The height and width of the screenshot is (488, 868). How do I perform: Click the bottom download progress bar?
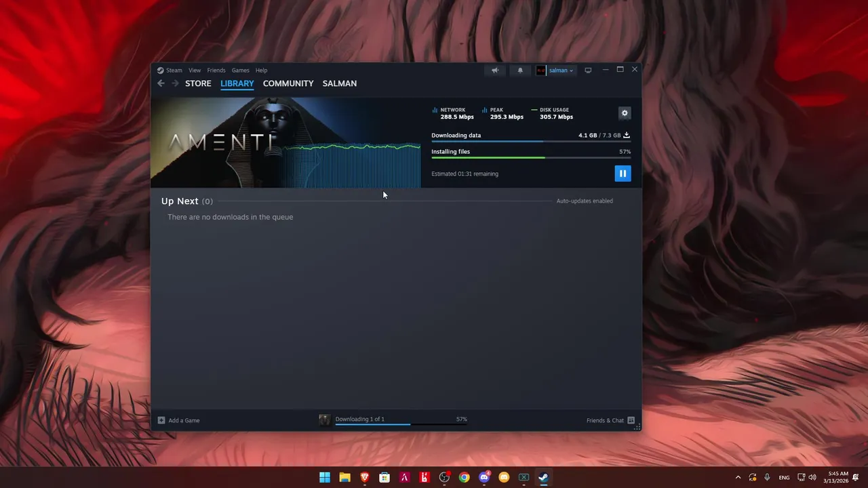pos(401,425)
